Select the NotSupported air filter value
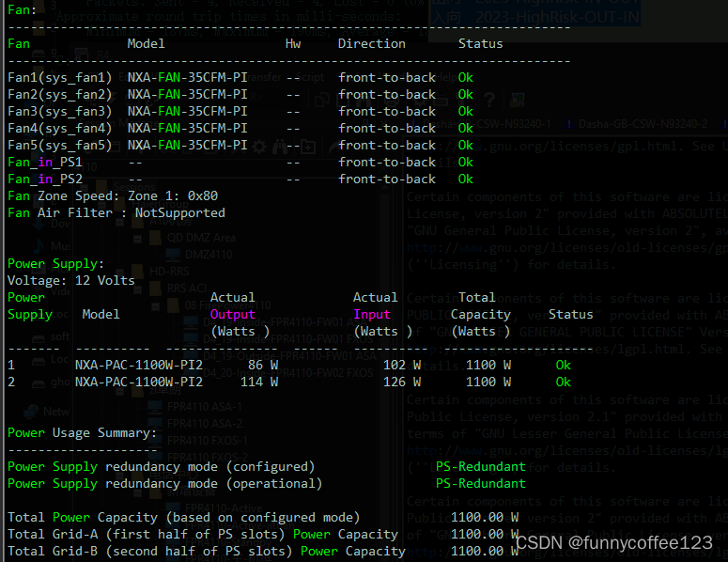This screenshot has height=562, width=728. 180,212
